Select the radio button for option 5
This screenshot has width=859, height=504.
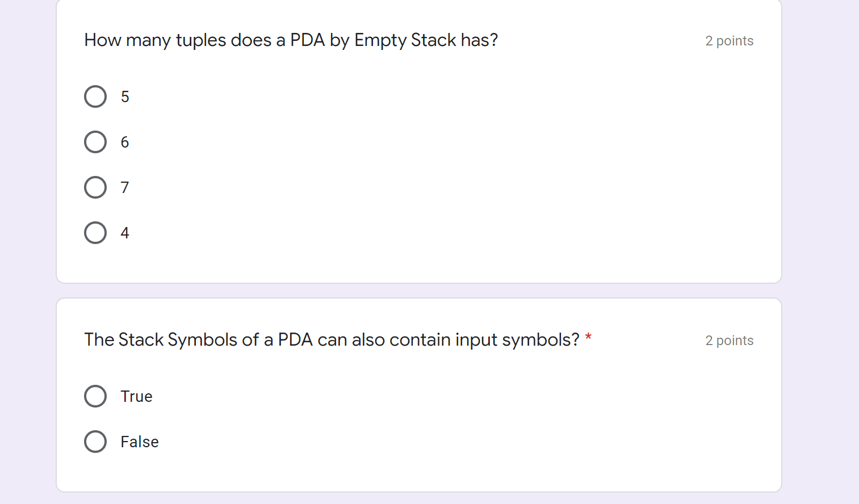[95, 96]
